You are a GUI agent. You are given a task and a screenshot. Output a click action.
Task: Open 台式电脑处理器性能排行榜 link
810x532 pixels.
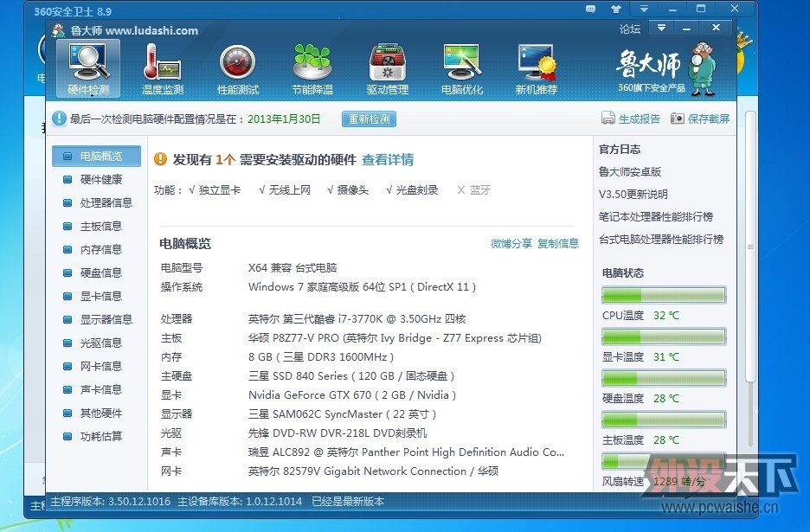(660, 239)
